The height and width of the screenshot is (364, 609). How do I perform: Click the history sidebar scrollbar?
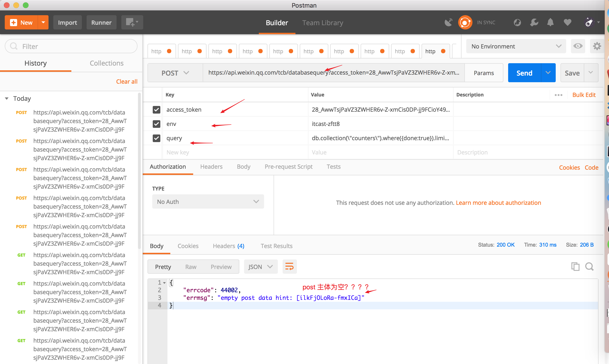139,171
